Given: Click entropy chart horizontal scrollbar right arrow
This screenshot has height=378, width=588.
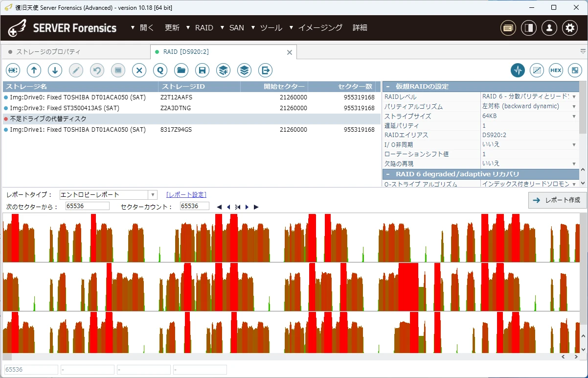Looking at the screenshot, I should tap(576, 357).
